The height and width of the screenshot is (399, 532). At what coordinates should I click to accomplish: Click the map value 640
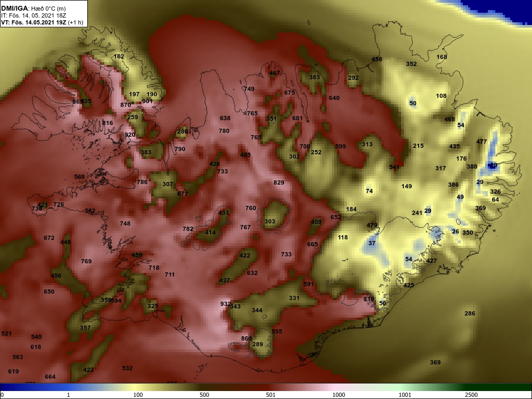pyautogui.click(x=334, y=98)
